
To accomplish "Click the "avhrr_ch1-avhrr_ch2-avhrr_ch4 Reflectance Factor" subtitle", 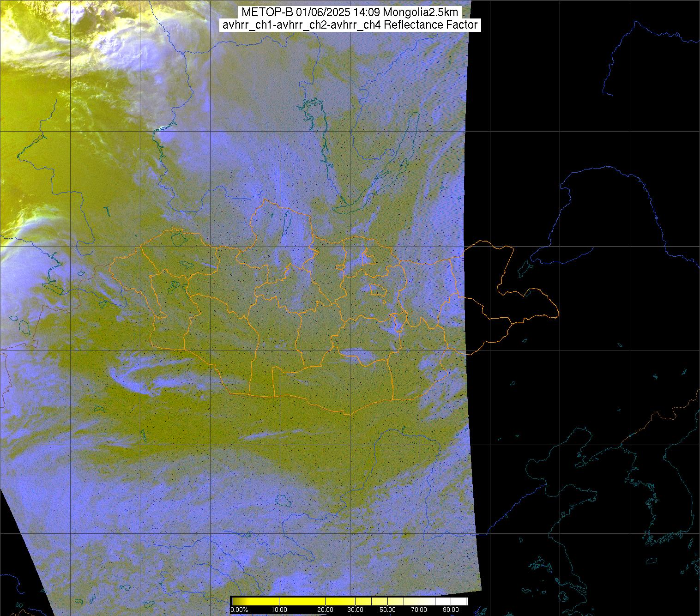I will tap(350, 25).
